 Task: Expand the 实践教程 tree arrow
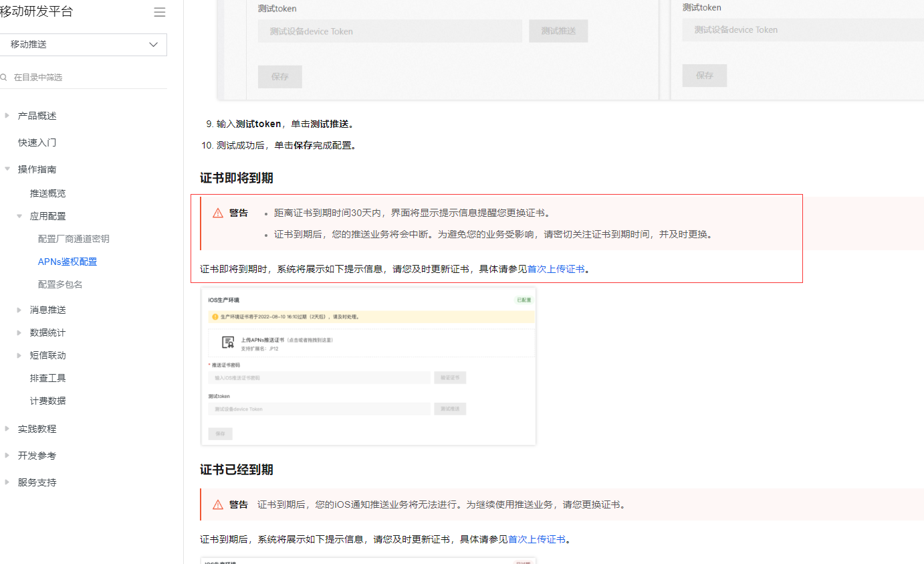7,429
